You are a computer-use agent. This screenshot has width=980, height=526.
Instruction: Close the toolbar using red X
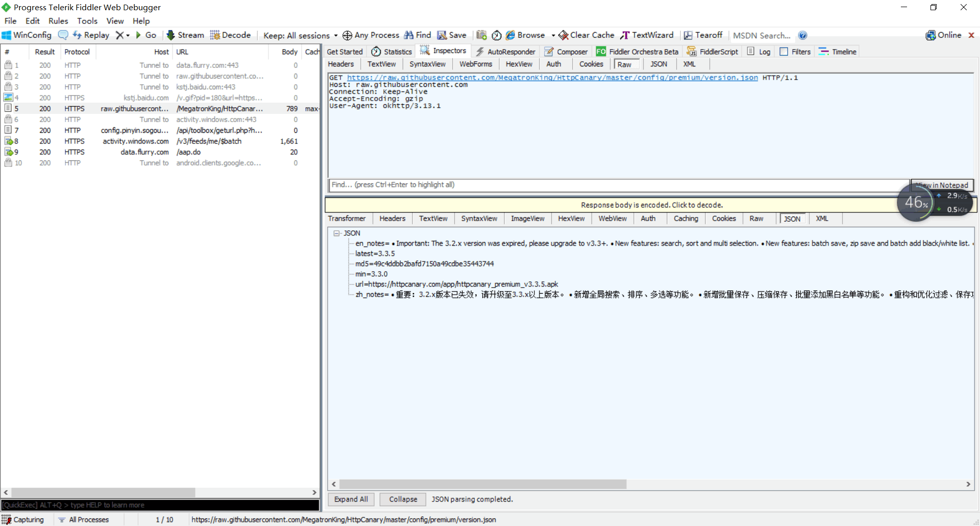pos(971,35)
